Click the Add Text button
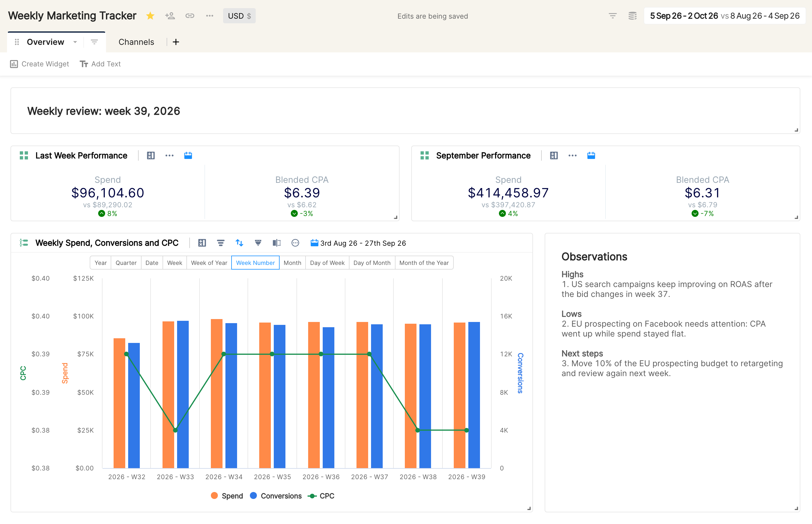Screen dimensions: 812x524 pos(100,64)
